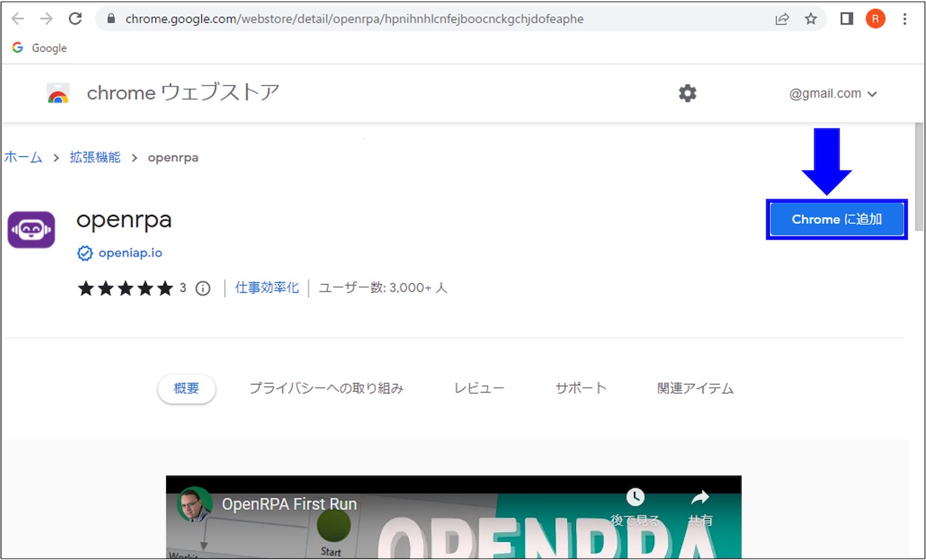View site info via lock icon

(111, 19)
